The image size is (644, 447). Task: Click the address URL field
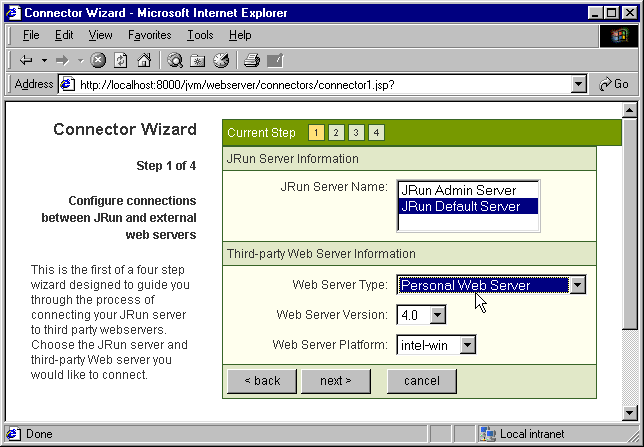322,85
